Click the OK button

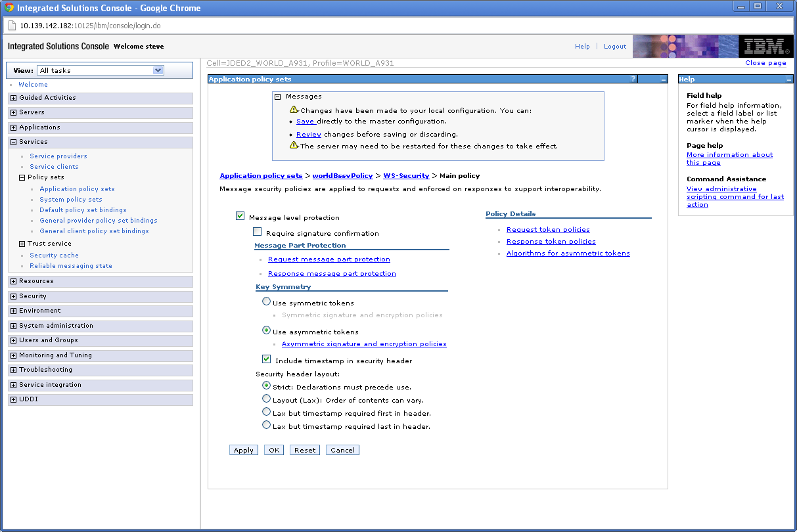tap(274, 450)
